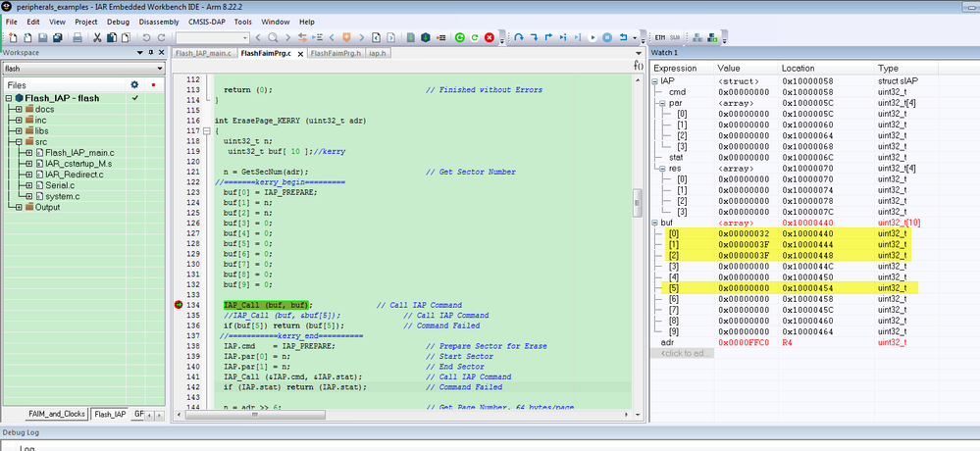Open the CMSIS-DAP menu

206,21
